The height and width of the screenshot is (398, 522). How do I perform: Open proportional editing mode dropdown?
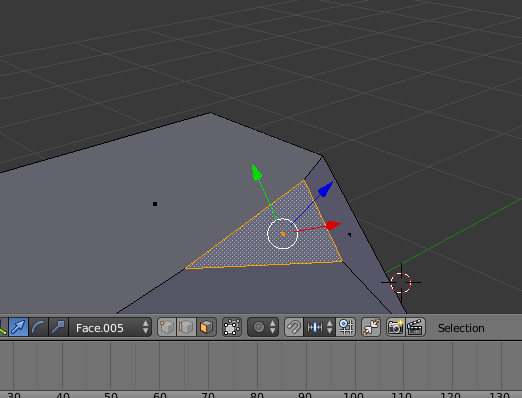(x=263, y=327)
